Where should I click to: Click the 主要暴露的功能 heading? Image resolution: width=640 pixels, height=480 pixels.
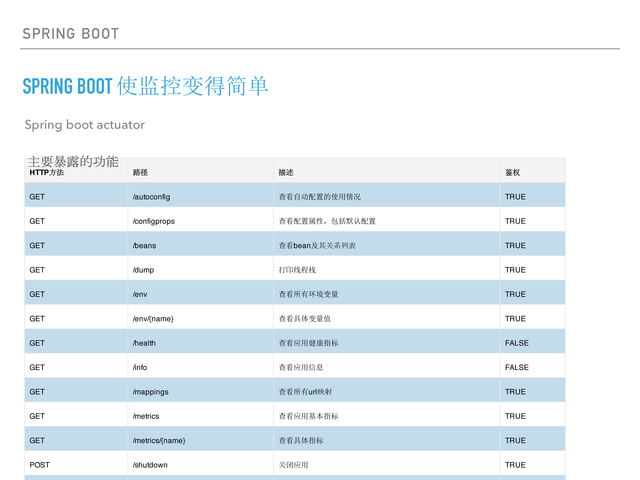click(x=73, y=162)
